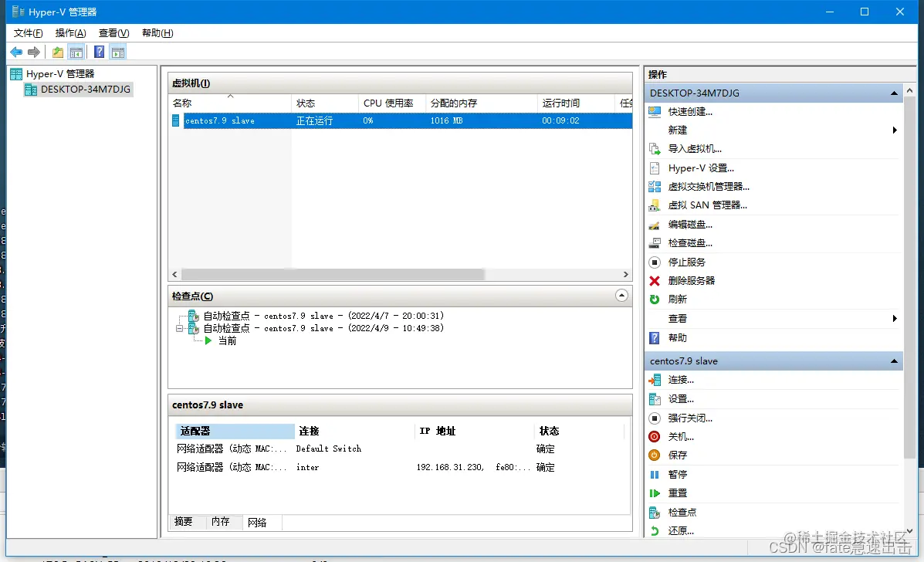Open the 文件(F) menu
924x562 pixels.
[x=29, y=33]
